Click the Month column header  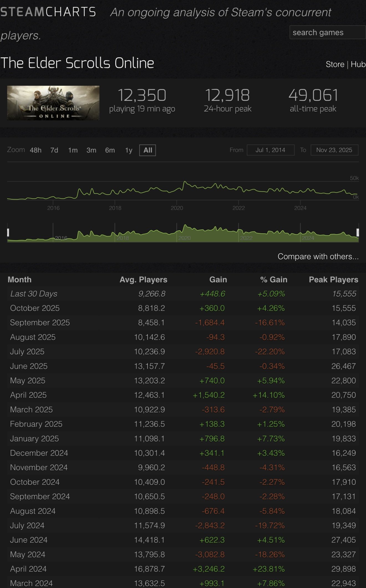19,280
